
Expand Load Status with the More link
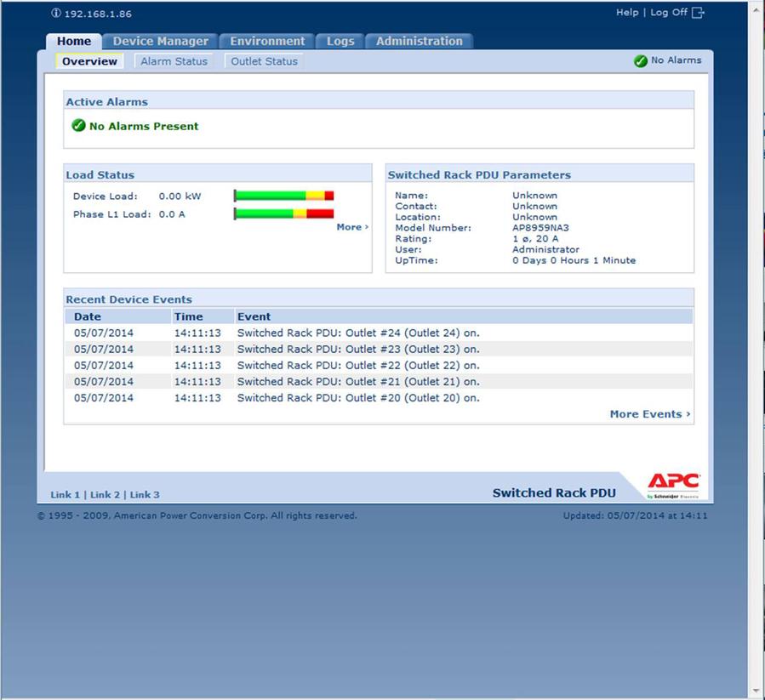tap(351, 227)
